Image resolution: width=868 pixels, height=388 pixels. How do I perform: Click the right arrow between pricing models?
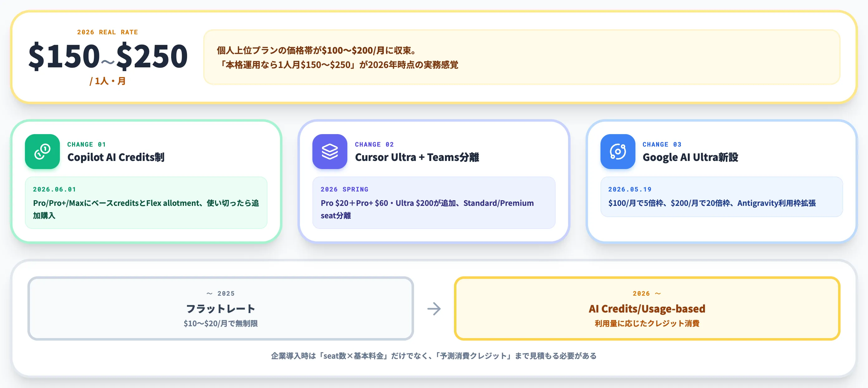(434, 309)
